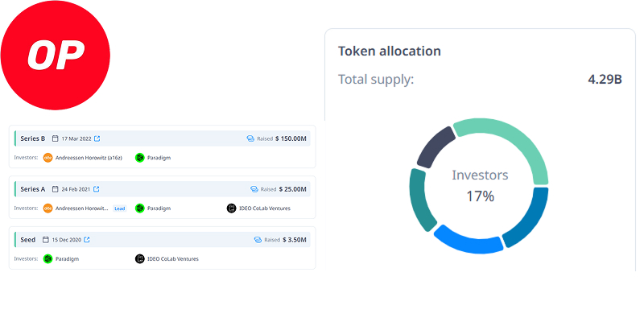This screenshot has height=322, width=644.
Task: Click the coins icon next to Raised $25.00M
Action: pos(254,189)
